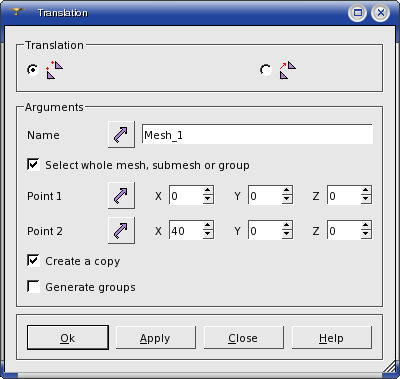400x379 pixels.
Task: Select the translation by vector radio button
Action: [x=266, y=70]
